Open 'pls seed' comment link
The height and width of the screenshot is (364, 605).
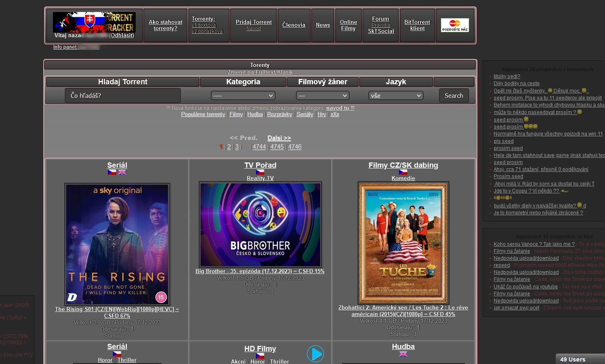(x=504, y=141)
